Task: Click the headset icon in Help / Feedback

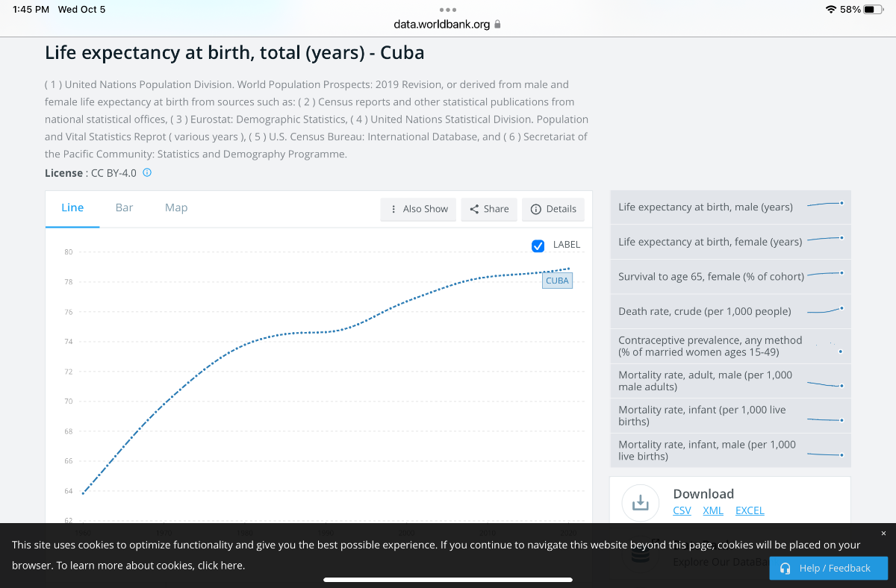Action: pos(785,569)
